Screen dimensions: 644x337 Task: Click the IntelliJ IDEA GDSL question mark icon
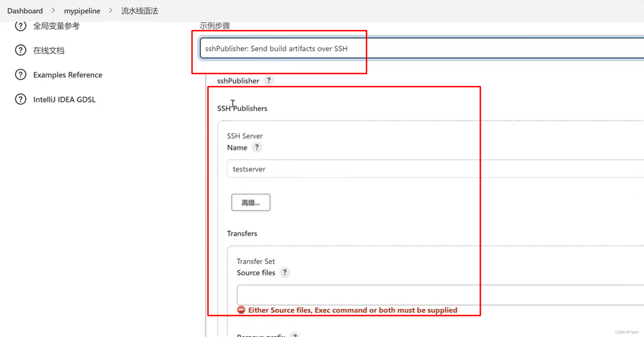(21, 99)
